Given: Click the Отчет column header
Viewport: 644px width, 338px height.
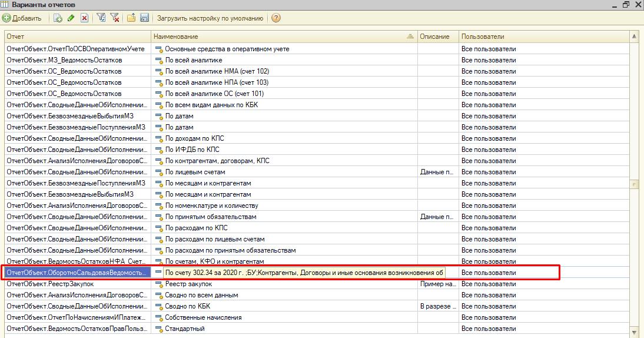Looking at the screenshot, I should click(x=77, y=37).
